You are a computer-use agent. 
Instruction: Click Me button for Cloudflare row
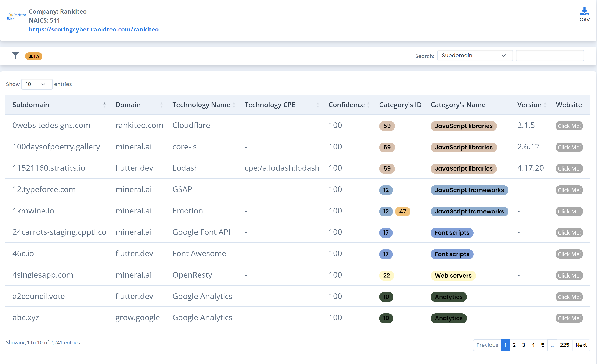click(569, 126)
